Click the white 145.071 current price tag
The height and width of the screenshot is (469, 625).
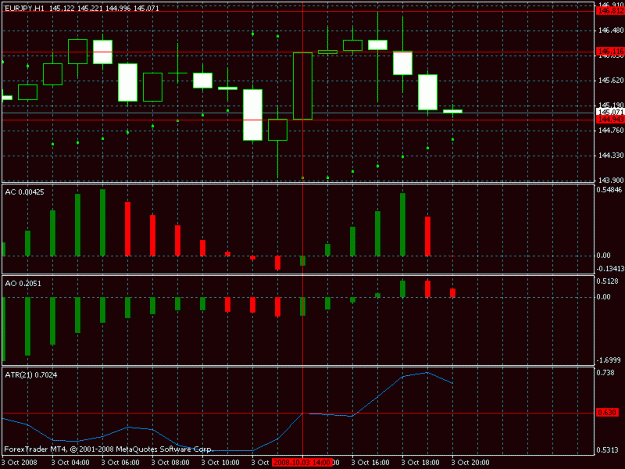point(610,112)
